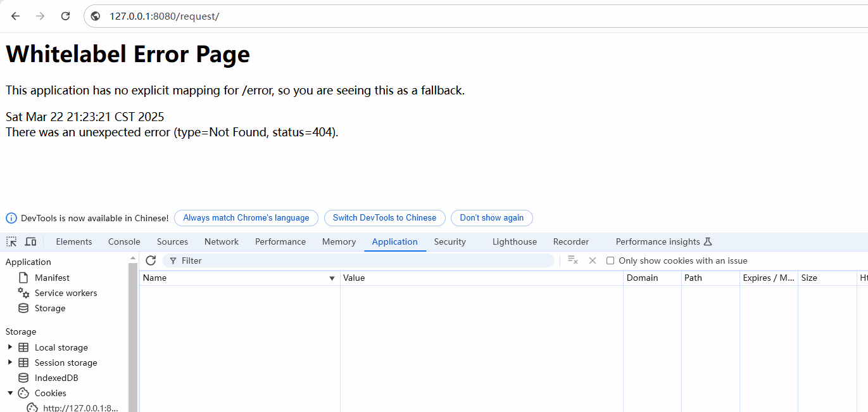Screen dimensions: 868x412
Task: Open the Elements tab
Action: [x=74, y=241]
